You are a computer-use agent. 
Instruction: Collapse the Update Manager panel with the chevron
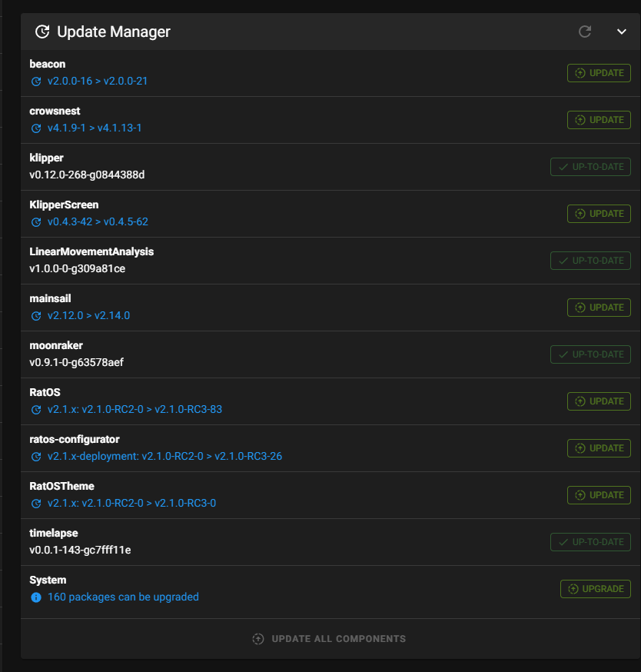click(621, 32)
